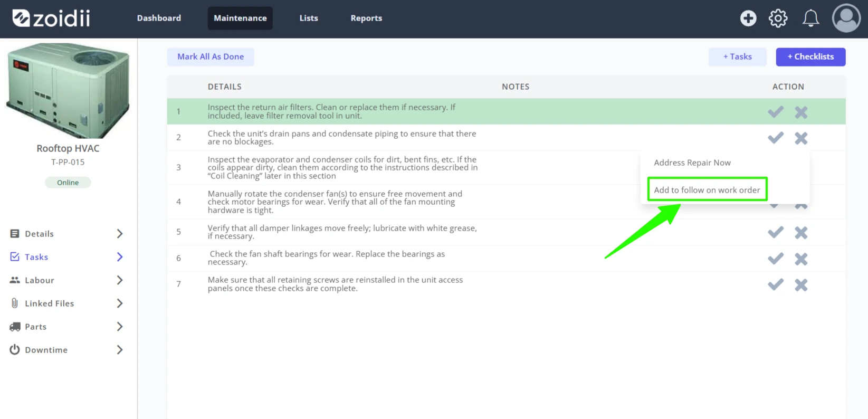Open the Reports tab
The height and width of the screenshot is (419, 868).
pyautogui.click(x=366, y=18)
